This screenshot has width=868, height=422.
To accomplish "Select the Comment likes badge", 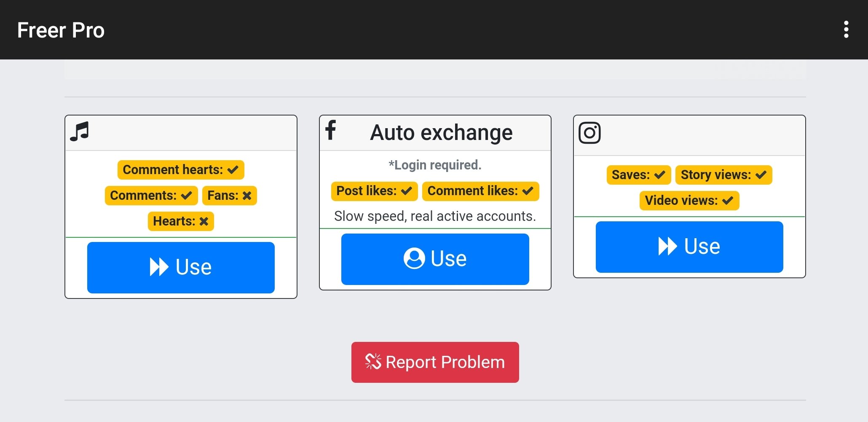I will [x=481, y=191].
